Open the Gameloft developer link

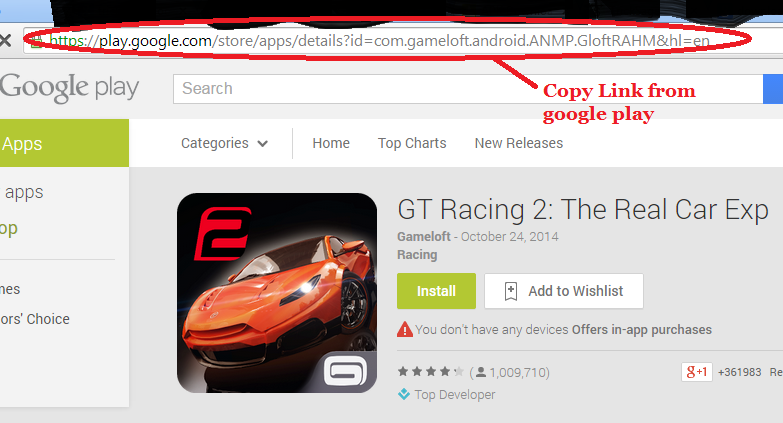point(424,237)
